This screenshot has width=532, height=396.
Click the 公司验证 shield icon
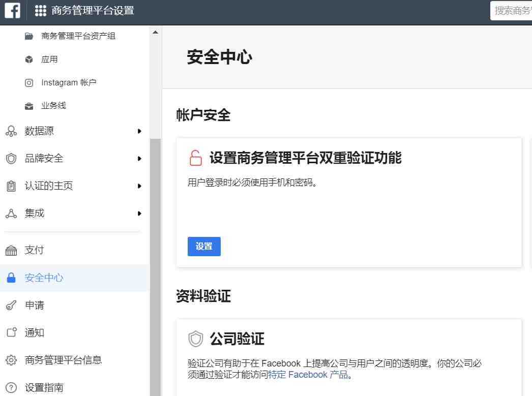(195, 339)
